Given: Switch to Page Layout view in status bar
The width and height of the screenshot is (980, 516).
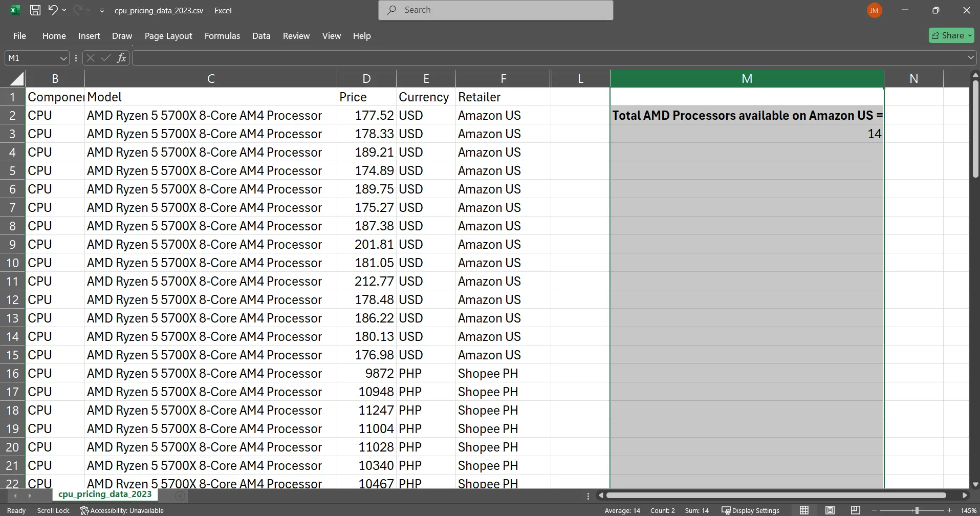Looking at the screenshot, I should (x=830, y=510).
